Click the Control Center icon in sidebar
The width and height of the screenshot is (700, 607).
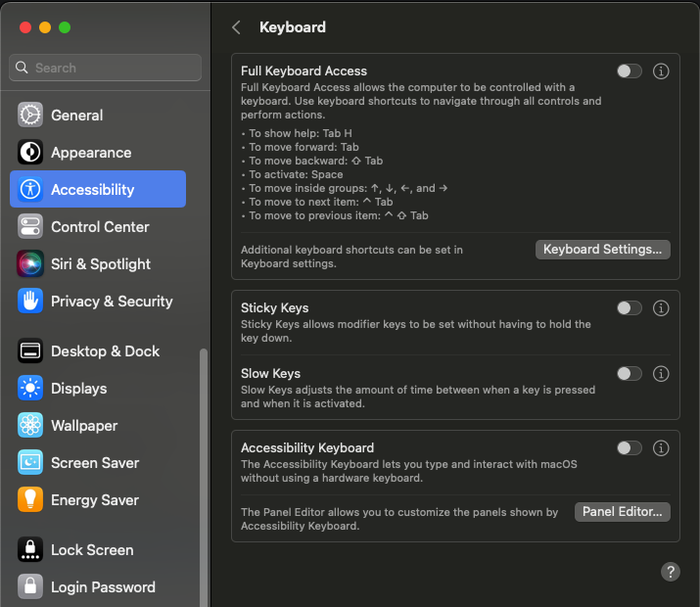(x=30, y=226)
